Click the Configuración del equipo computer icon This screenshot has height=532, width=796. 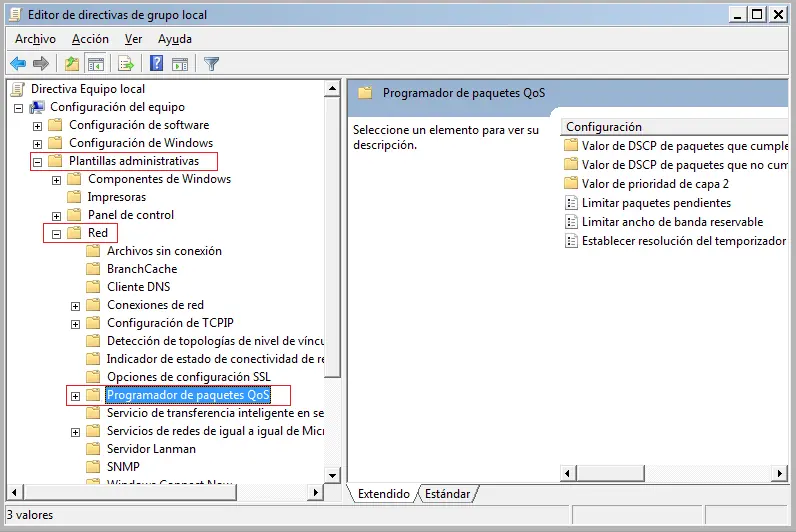37,107
